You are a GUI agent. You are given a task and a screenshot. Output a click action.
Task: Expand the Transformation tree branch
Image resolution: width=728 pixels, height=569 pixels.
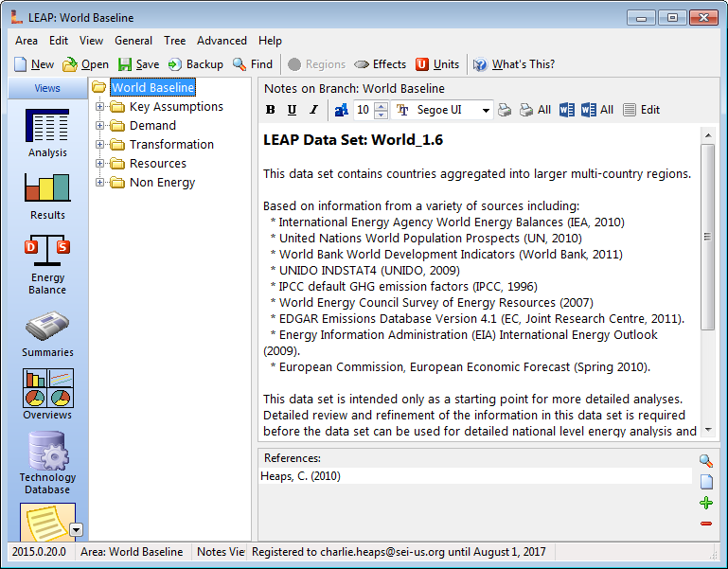point(100,145)
